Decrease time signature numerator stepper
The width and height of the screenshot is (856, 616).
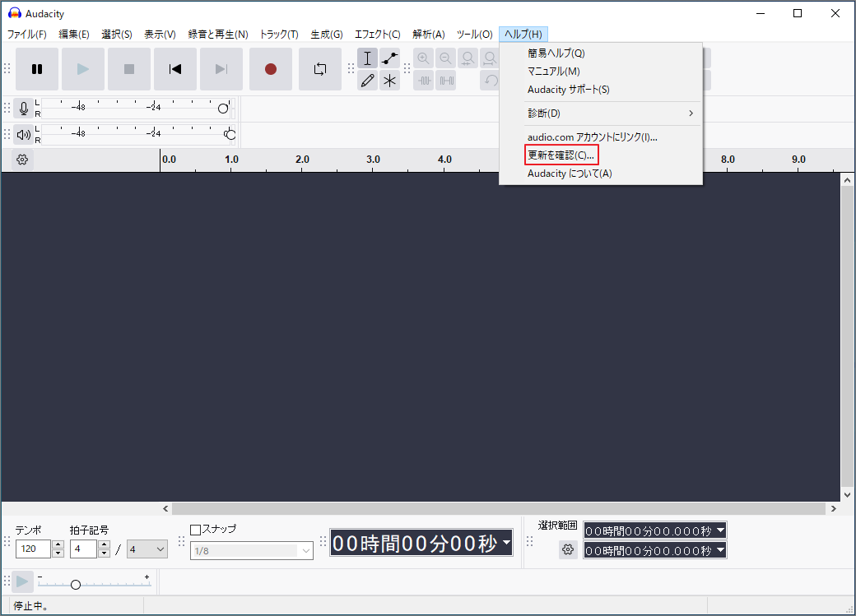click(x=105, y=553)
